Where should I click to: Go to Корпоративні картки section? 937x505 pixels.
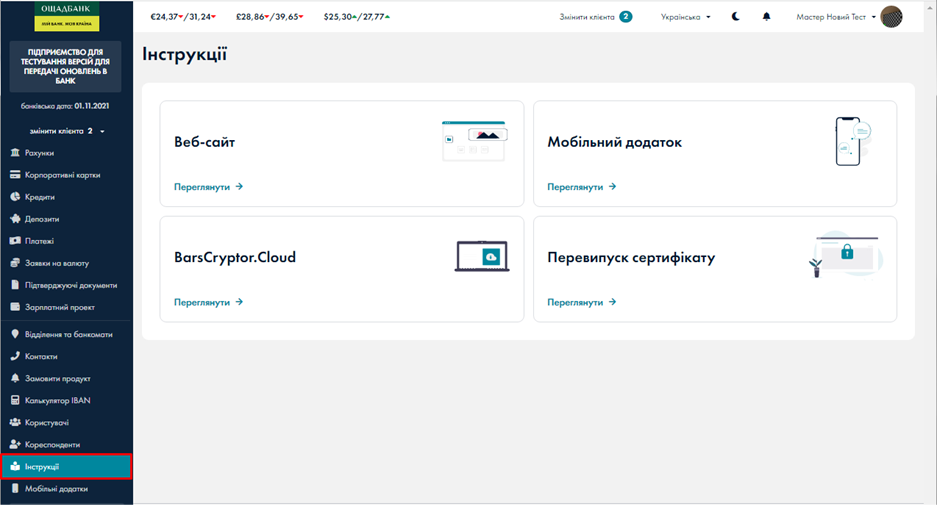tap(62, 175)
